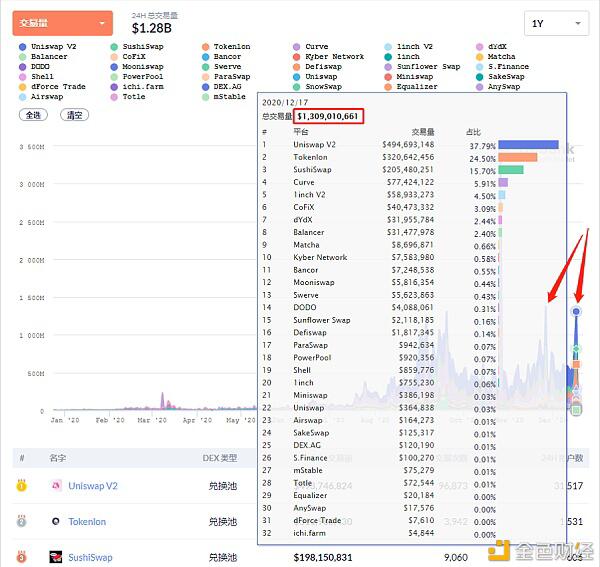The height and width of the screenshot is (567, 600).
Task: Click the SushiSwap logo icon
Action: click(56, 557)
